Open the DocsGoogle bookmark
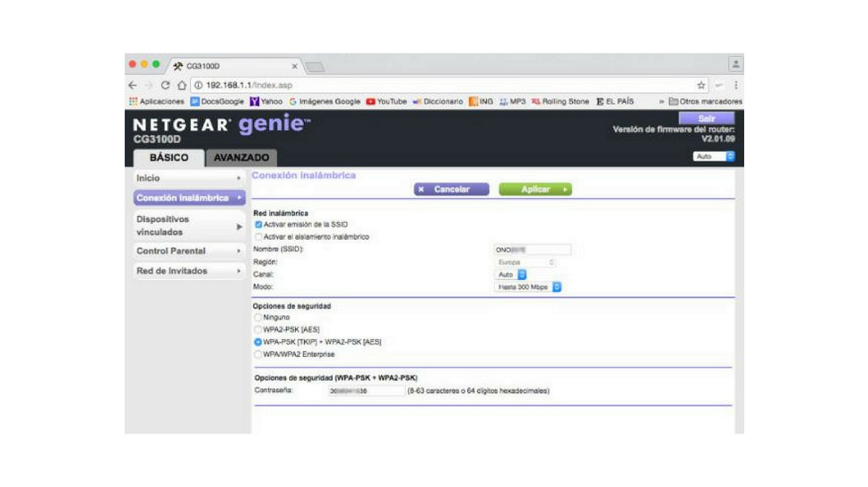The image size is (868, 487). pyautogui.click(x=217, y=102)
